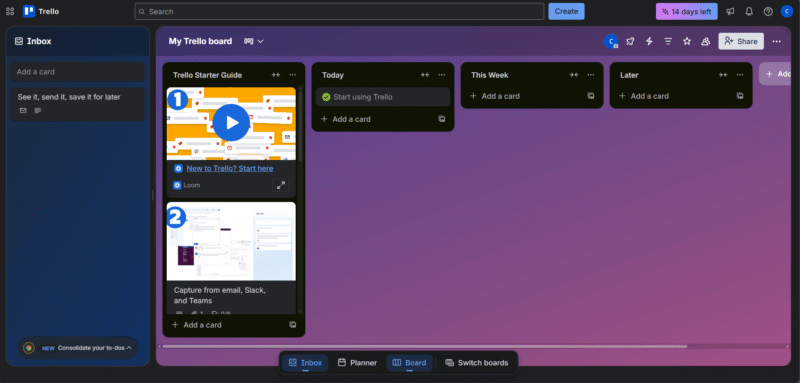Click the 14 days left badge
The image size is (800, 383).
point(687,11)
